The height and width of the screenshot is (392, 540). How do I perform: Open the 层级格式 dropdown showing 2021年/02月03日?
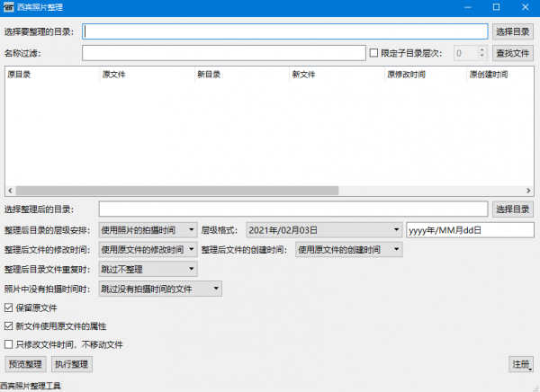(x=324, y=230)
